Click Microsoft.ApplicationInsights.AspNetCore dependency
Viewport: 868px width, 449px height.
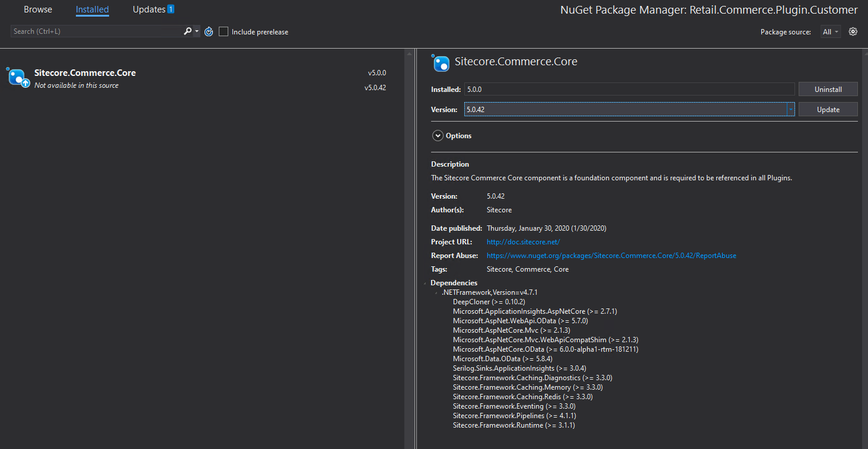tap(535, 311)
